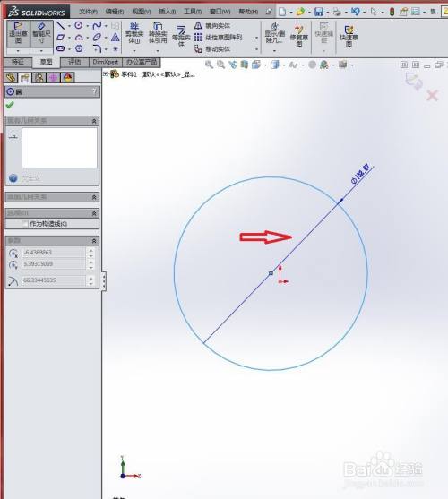Open the 帮助 (Help) menu

point(248,12)
